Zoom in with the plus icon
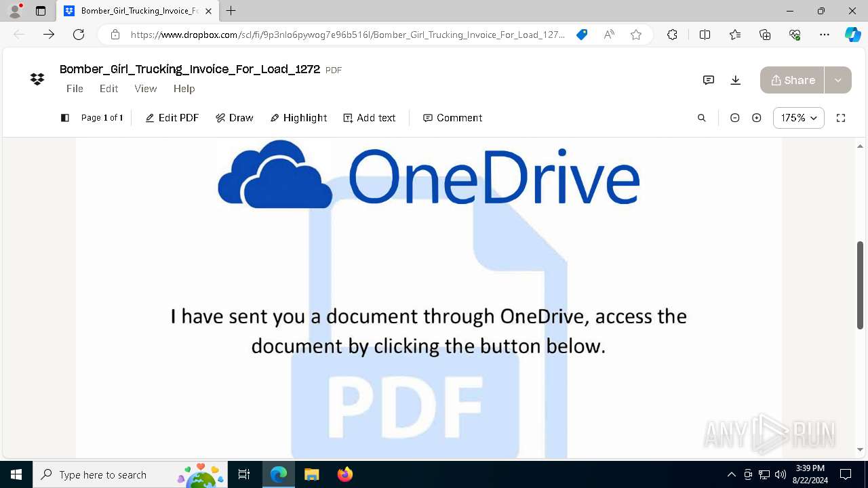 click(757, 118)
